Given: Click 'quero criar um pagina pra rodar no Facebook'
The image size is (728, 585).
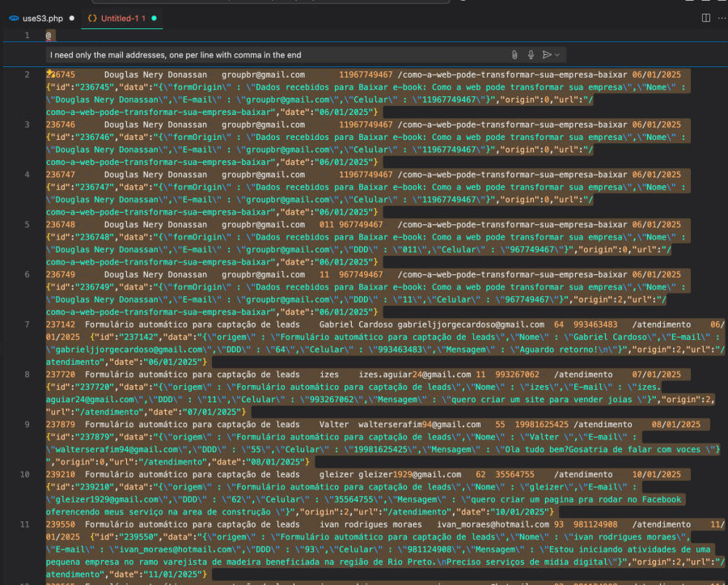Looking at the screenshot, I should click(x=576, y=499).
